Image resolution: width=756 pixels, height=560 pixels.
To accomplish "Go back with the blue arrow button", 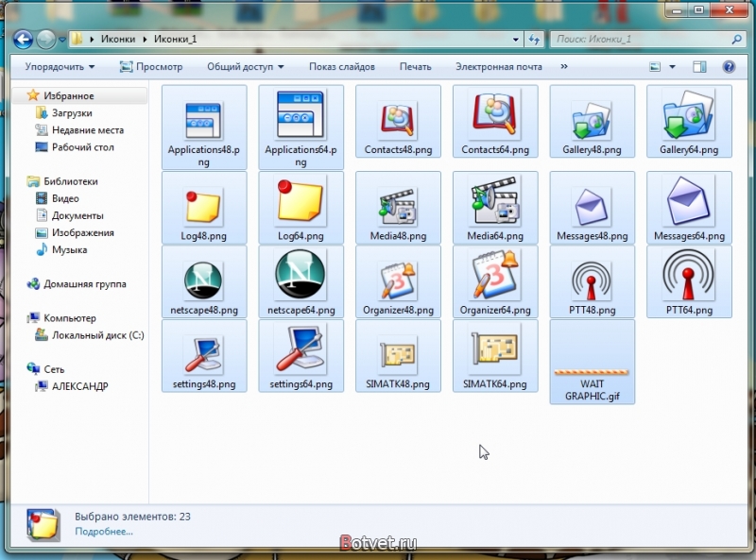I will [x=23, y=39].
